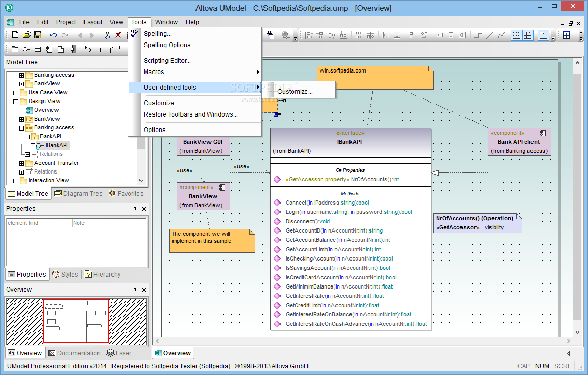Screen dimensions: 588x375
Task: Redo using the grey curved-arrow toolbar icon
Action: tap(65, 35)
